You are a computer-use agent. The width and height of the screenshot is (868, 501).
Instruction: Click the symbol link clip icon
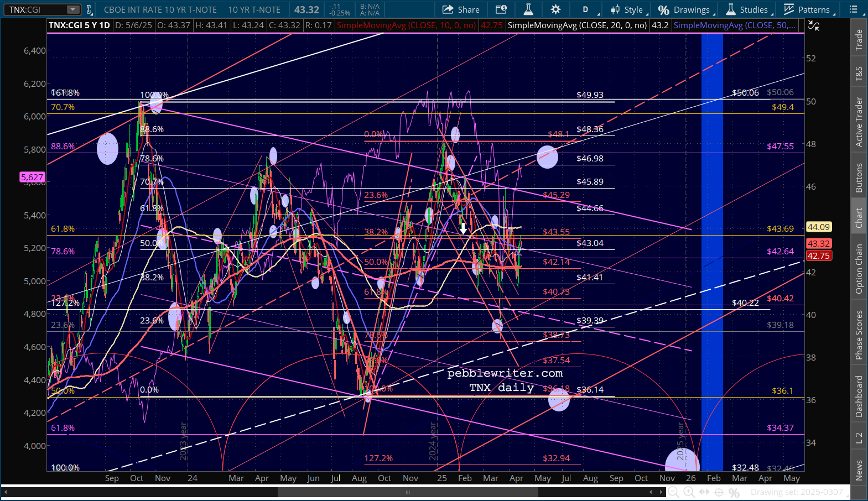click(90, 9)
